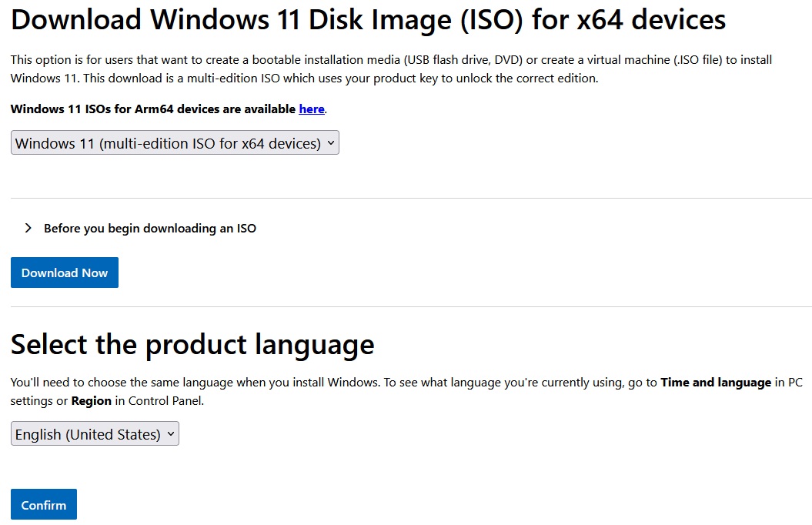
Task: Click the bold 'Time and language' text
Action: click(715, 383)
